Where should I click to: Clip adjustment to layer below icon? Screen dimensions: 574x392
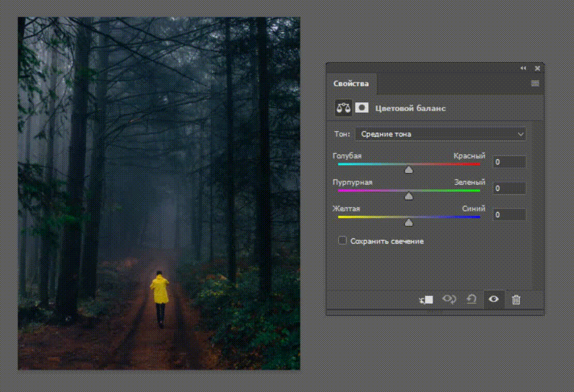point(426,300)
